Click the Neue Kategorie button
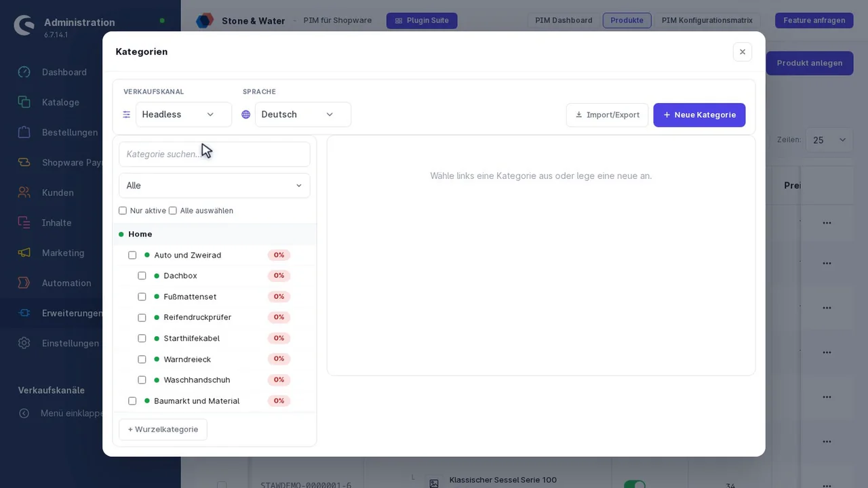Screen dimensions: 868x488 [x=699, y=115]
